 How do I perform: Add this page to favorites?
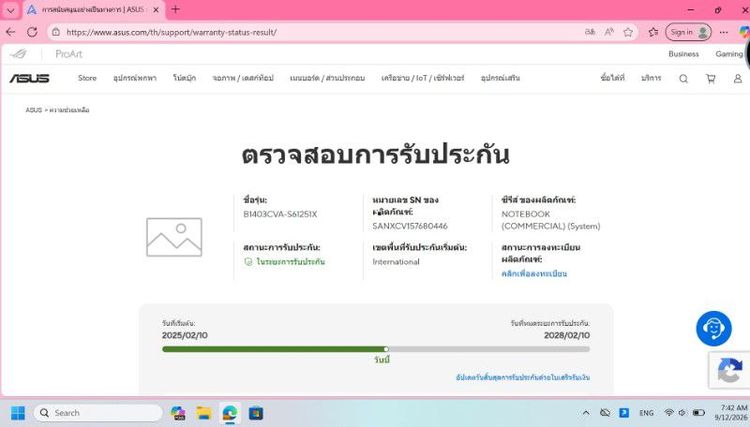628,32
